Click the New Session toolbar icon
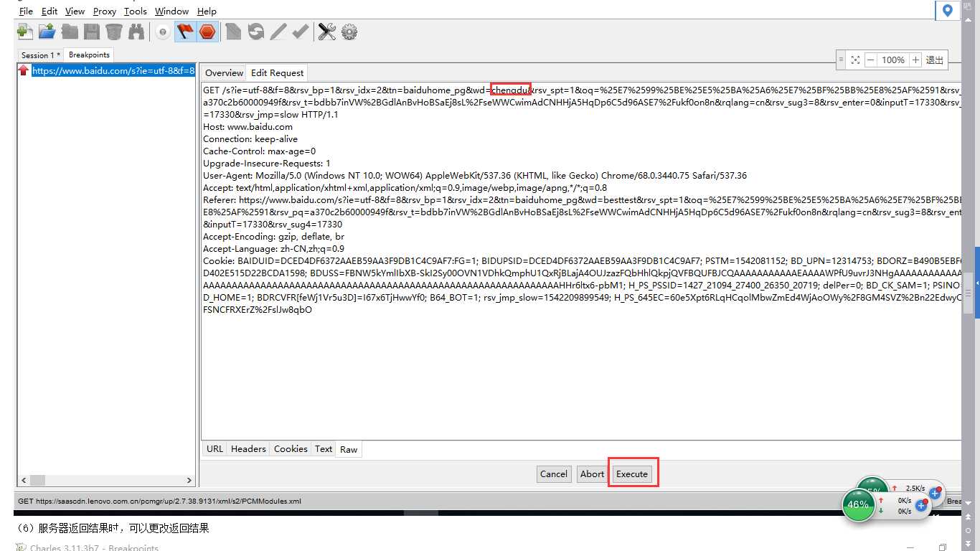The image size is (980, 551). click(25, 32)
